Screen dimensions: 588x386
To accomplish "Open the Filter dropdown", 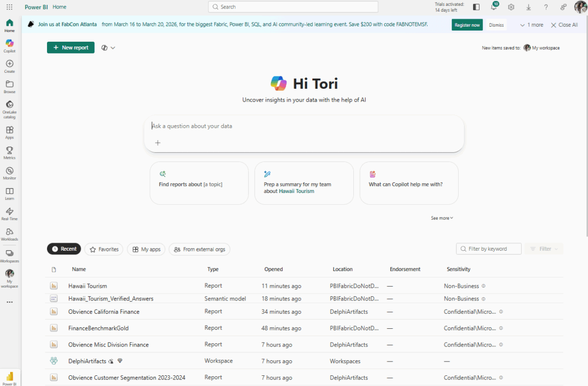I will tap(544, 249).
